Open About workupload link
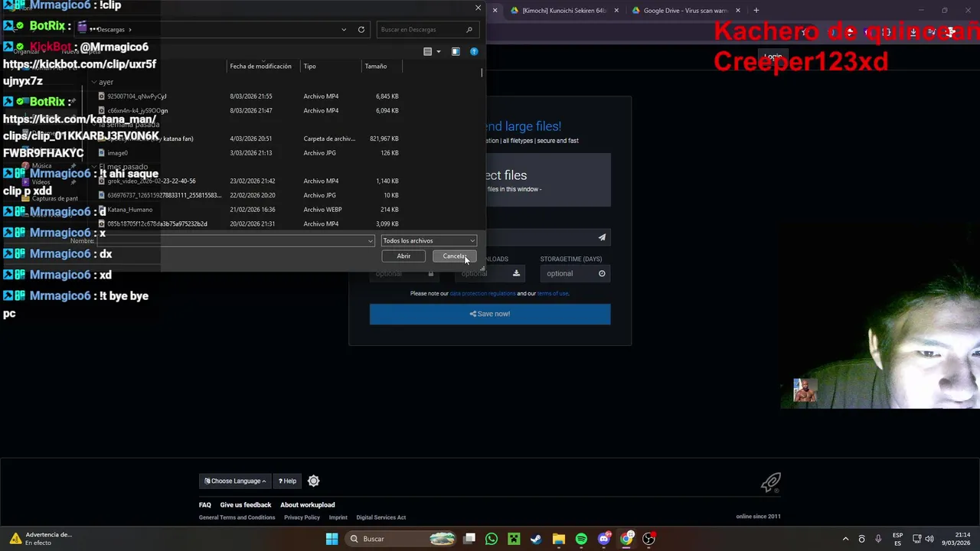The image size is (980, 551). pos(307,505)
